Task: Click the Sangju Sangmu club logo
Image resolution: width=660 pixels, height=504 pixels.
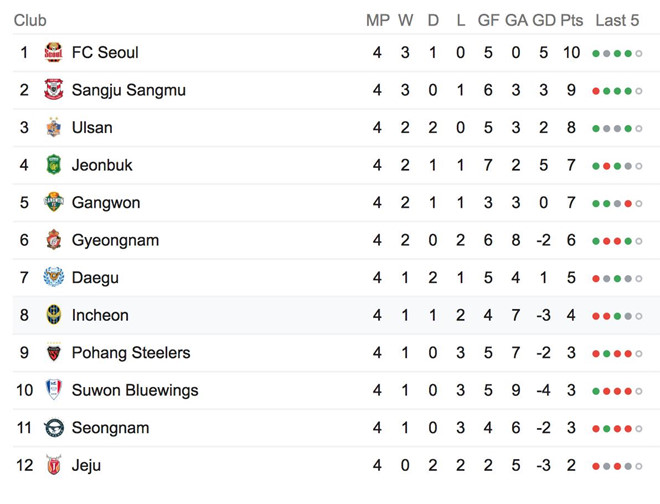Action: pyautogui.click(x=54, y=90)
